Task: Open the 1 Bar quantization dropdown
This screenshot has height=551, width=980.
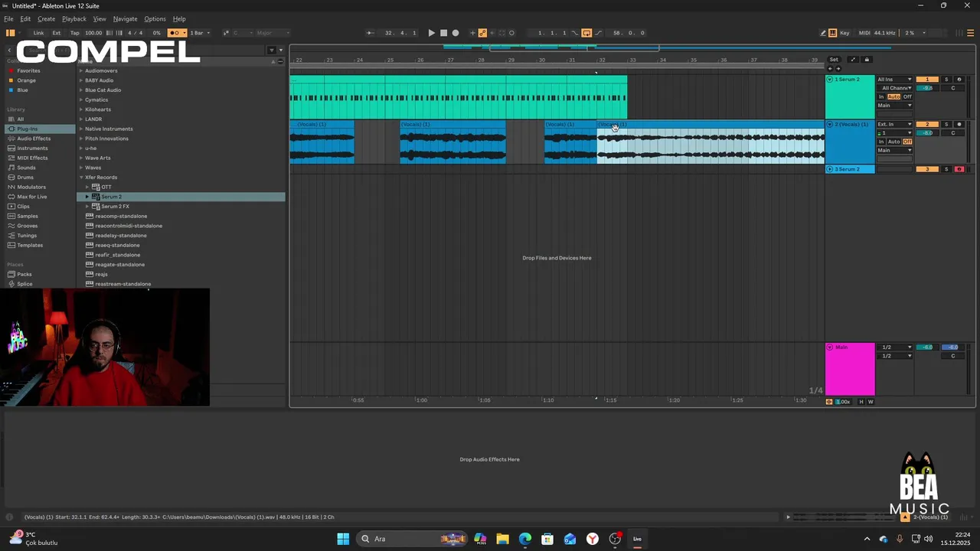Action: [200, 33]
